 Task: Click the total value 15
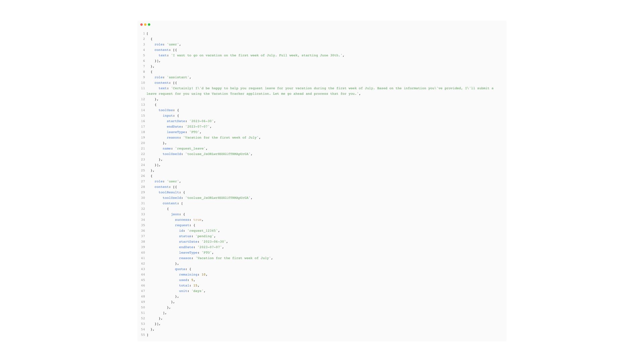[x=195, y=286]
